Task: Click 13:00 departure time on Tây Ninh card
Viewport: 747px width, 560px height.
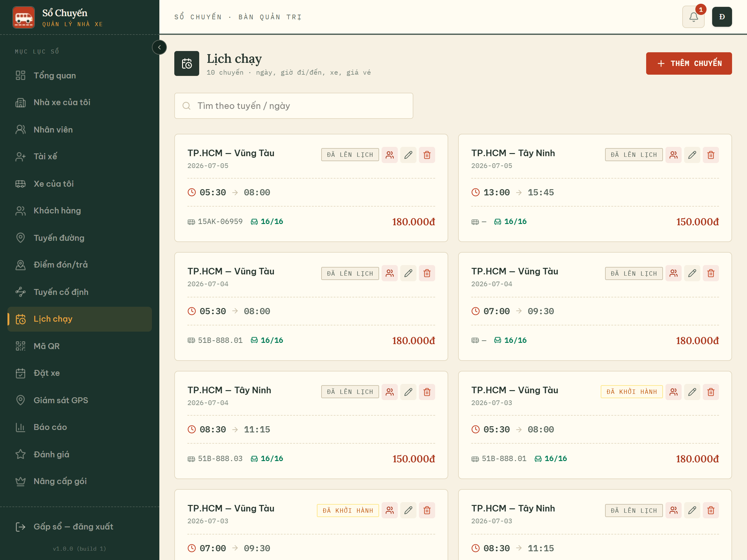Action: (x=496, y=192)
